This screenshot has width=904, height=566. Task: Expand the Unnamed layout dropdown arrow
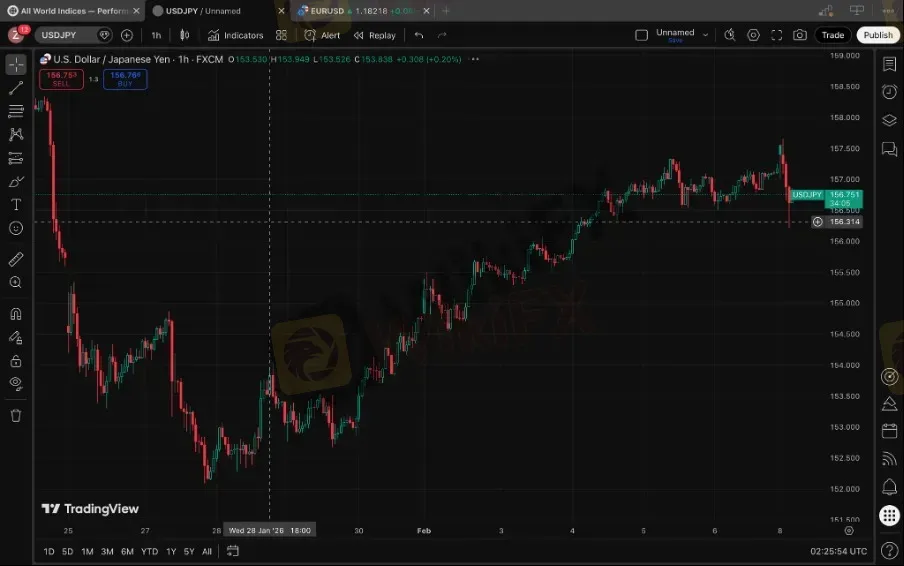[705, 35]
